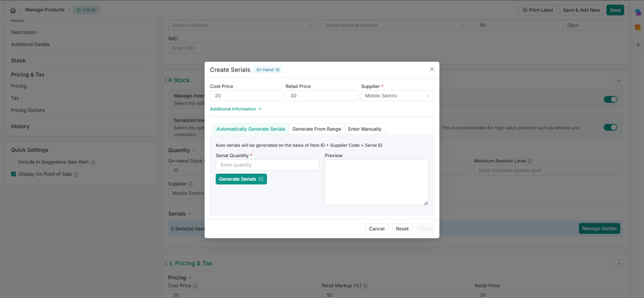
Task: Collapse the Serials subsection
Action: point(189,214)
